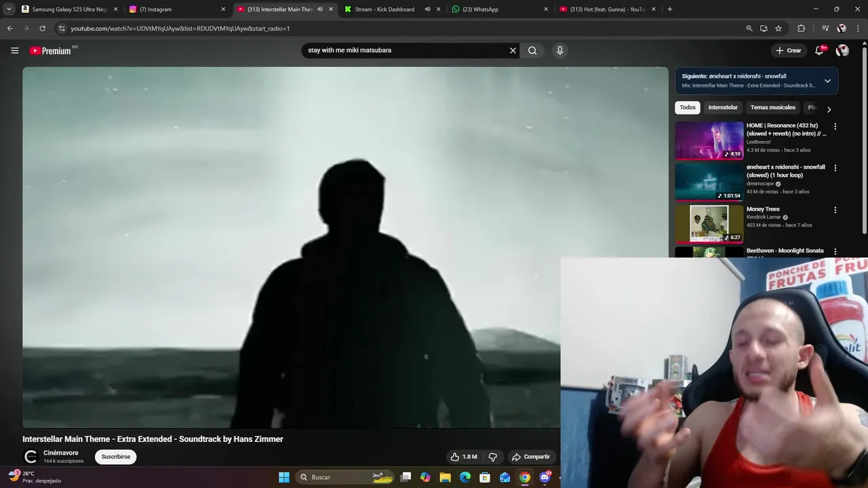The image size is (868, 488).
Task: Open YouTube notifications bell
Action: click(819, 50)
